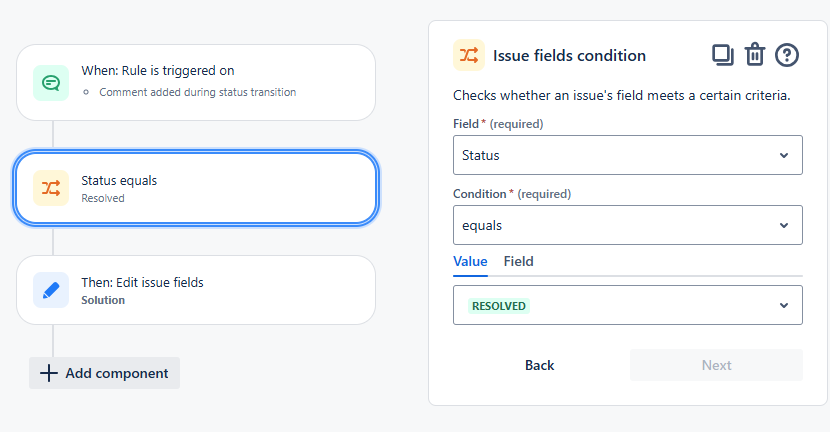Open the Field dropdown showing Status

(x=628, y=155)
